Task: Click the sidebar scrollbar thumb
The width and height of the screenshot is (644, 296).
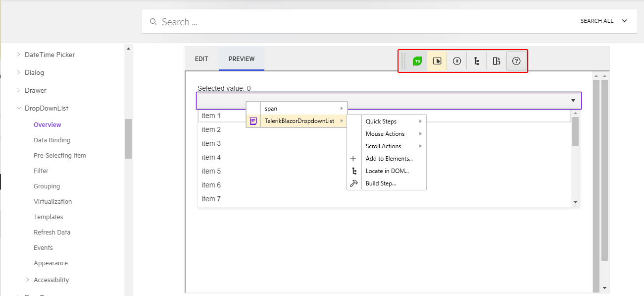Action: pos(128,139)
